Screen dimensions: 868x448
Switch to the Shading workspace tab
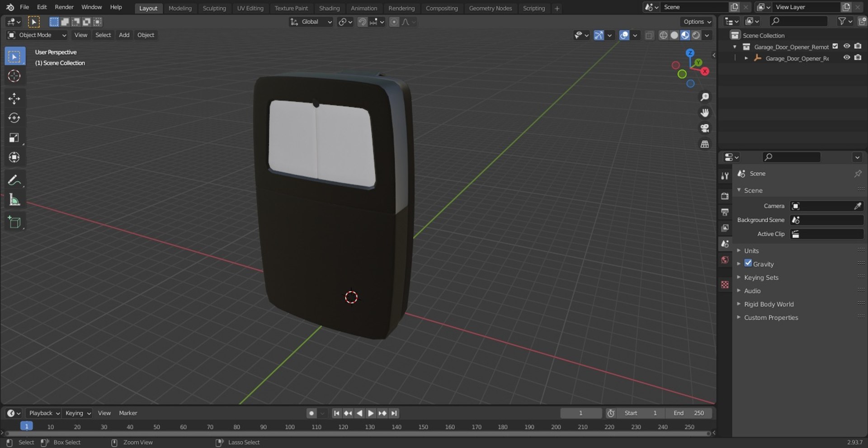pos(329,8)
